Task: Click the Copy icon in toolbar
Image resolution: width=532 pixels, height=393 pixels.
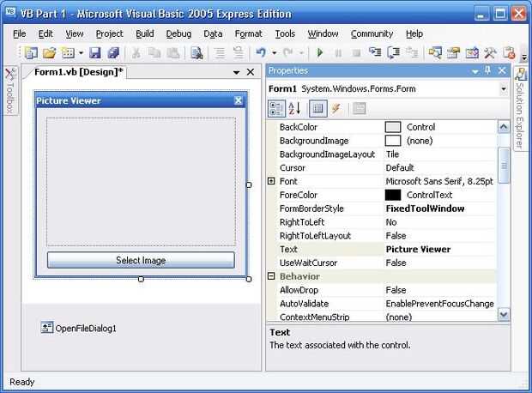Action: point(154,53)
